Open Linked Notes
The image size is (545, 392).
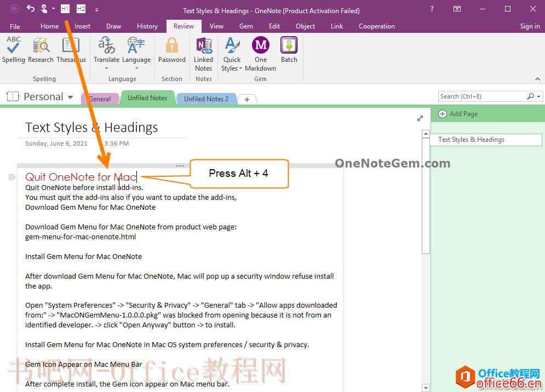tap(204, 54)
